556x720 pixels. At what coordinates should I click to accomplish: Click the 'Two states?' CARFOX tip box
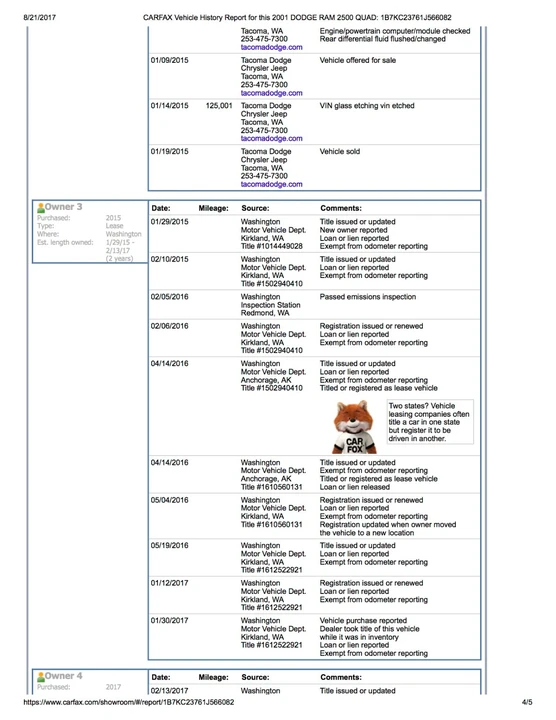430,422
